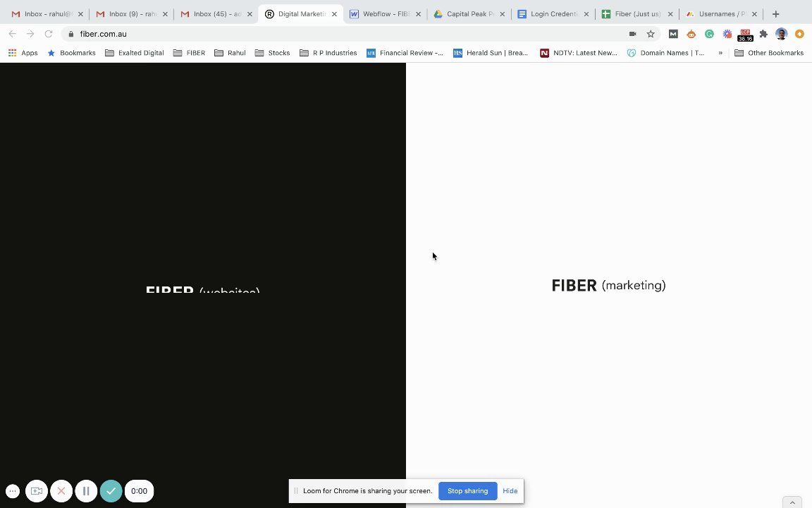Expand the Stocks bookmark folder
Viewport: 812px width, 508px height.
[272, 53]
